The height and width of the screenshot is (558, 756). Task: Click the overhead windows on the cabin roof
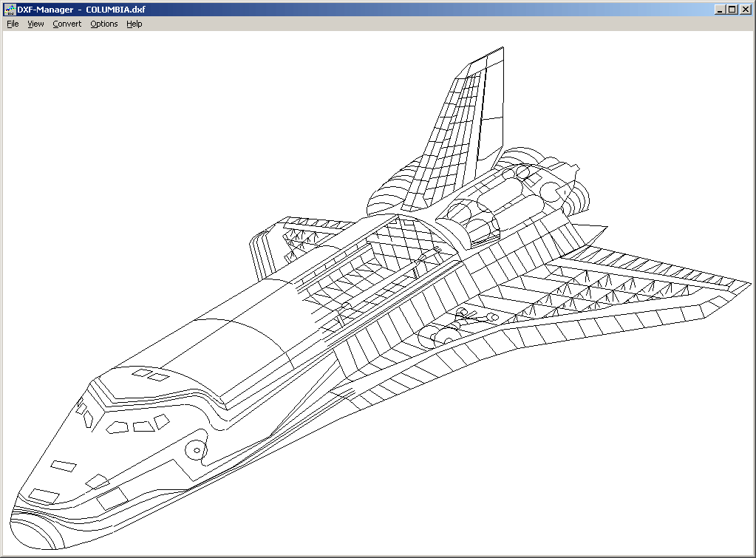[x=149, y=375]
